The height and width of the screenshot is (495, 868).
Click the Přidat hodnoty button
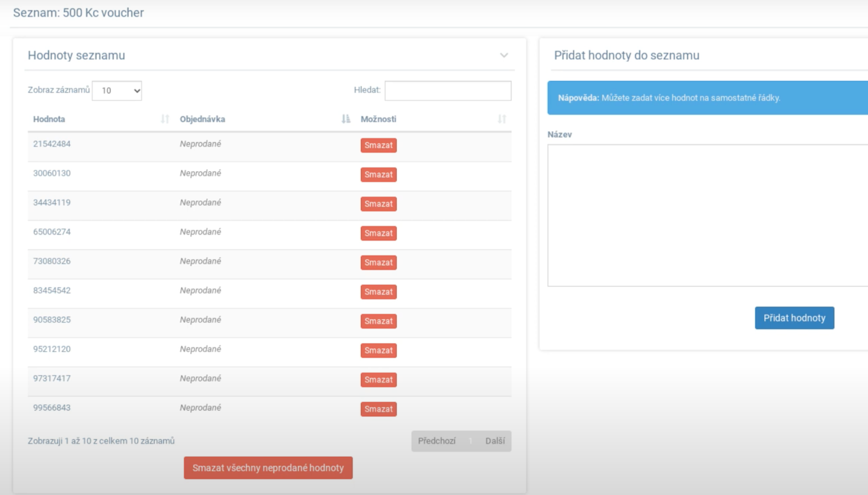[794, 318]
